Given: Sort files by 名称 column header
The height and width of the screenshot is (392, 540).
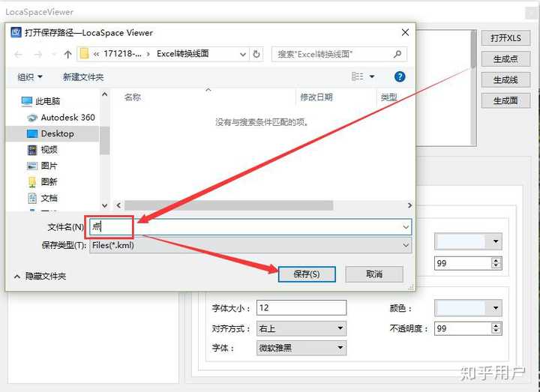Looking at the screenshot, I should coord(133,97).
